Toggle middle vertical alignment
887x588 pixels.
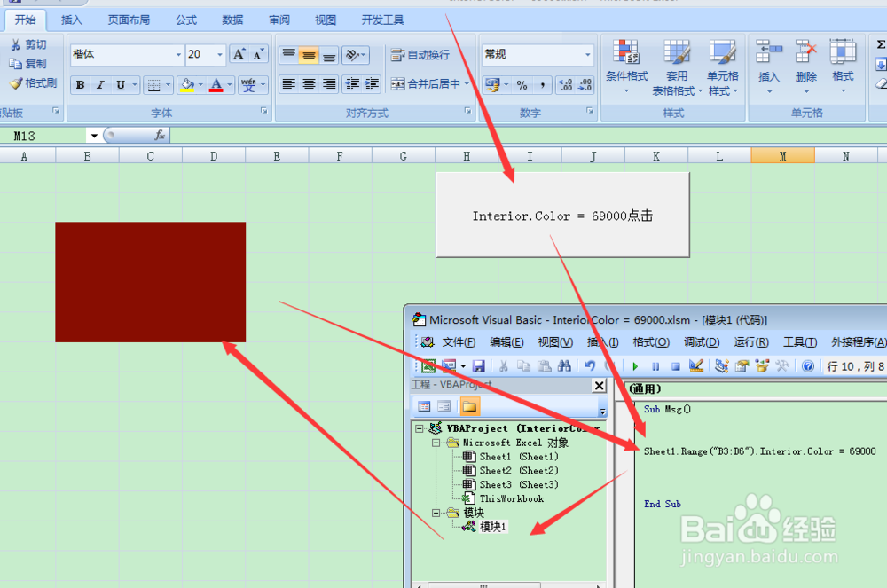[x=309, y=54]
